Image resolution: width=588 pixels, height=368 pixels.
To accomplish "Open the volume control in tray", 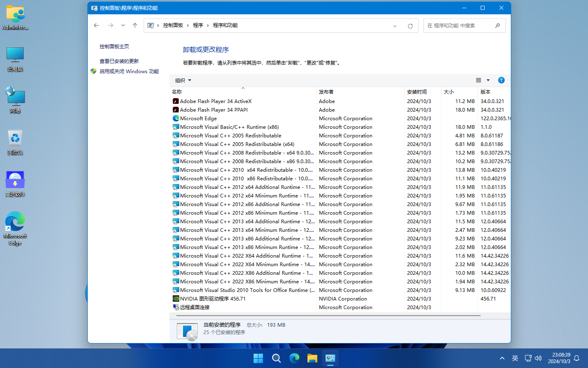I will (538, 359).
